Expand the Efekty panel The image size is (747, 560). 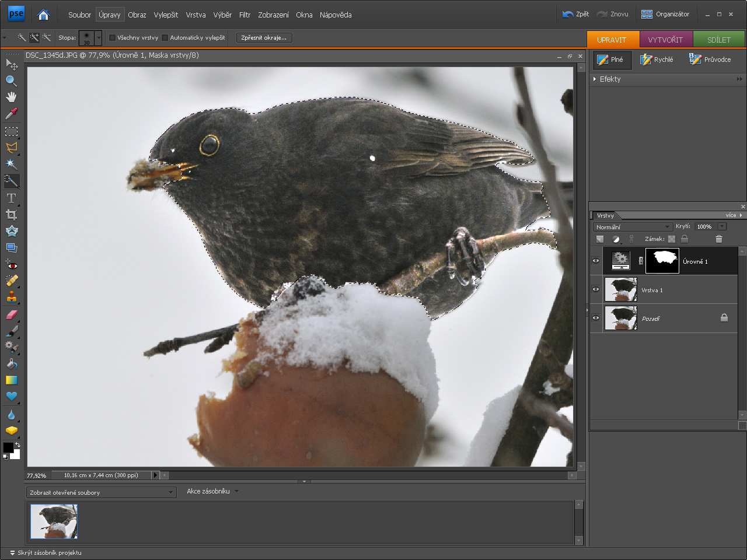click(595, 79)
